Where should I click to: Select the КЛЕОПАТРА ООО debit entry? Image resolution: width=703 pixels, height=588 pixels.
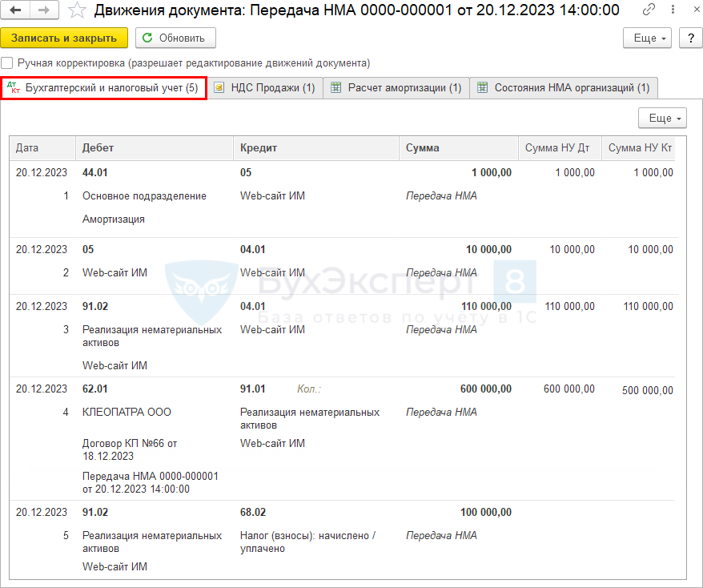(127, 413)
